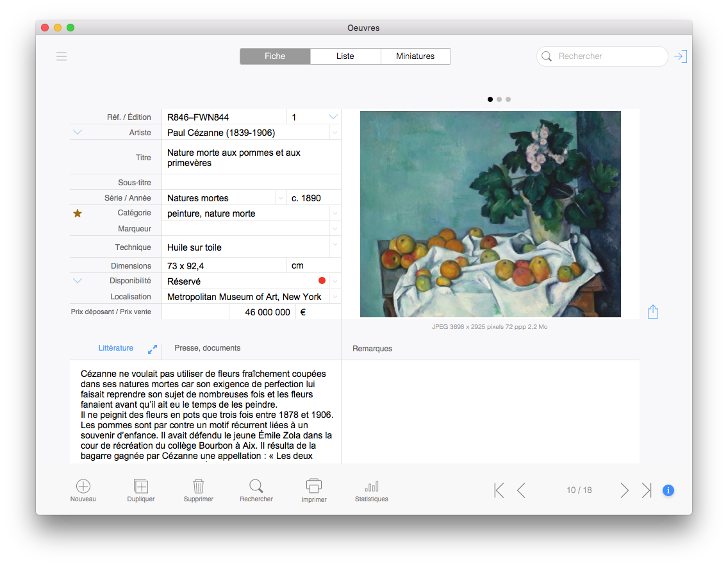728x566 pixels.
Task: Open the Statistiques chart icon
Action: [372, 487]
